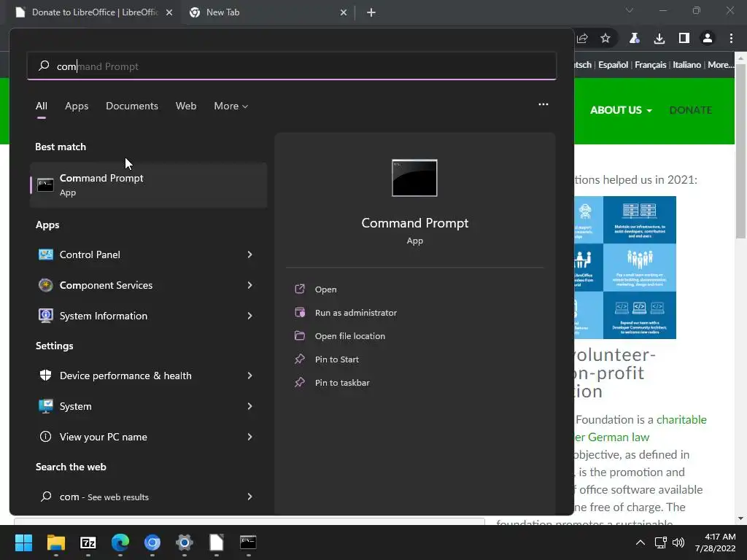747x560 pixels.
Task: Expand System Information result options
Action: point(249,316)
